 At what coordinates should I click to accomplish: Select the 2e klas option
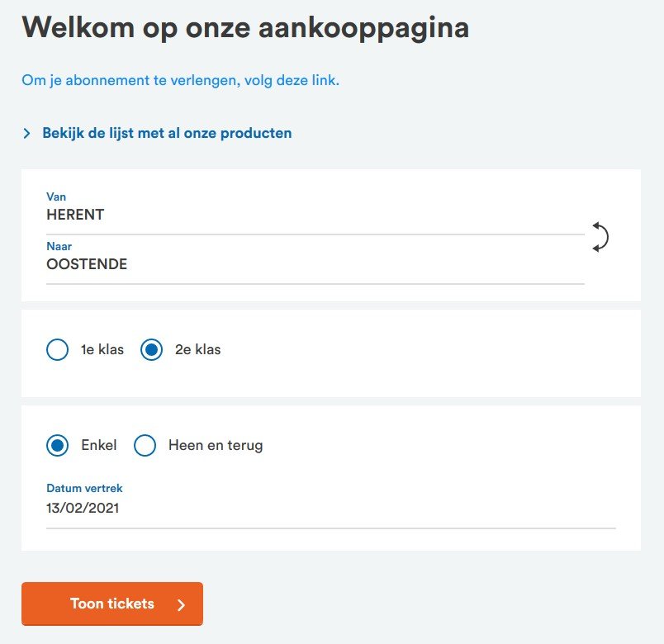[151, 349]
